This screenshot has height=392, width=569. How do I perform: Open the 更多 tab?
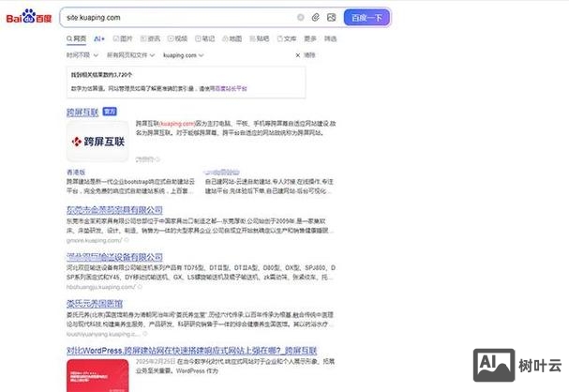pyautogui.click(x=310, y=38)
